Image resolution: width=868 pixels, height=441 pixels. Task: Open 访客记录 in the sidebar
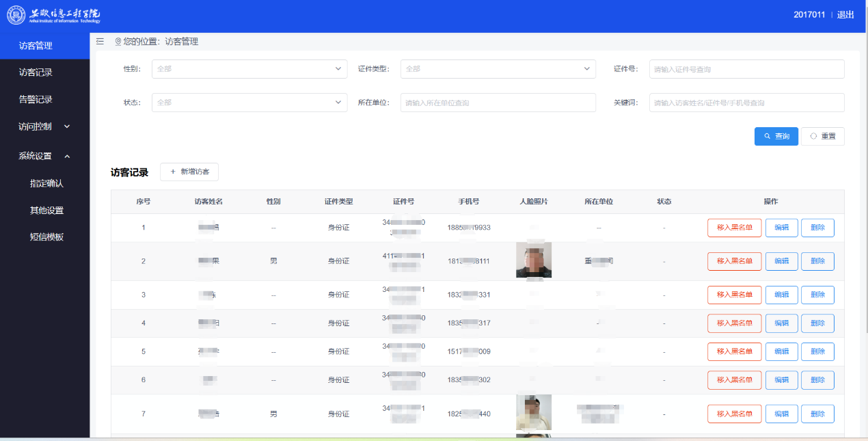pos(36,72)
